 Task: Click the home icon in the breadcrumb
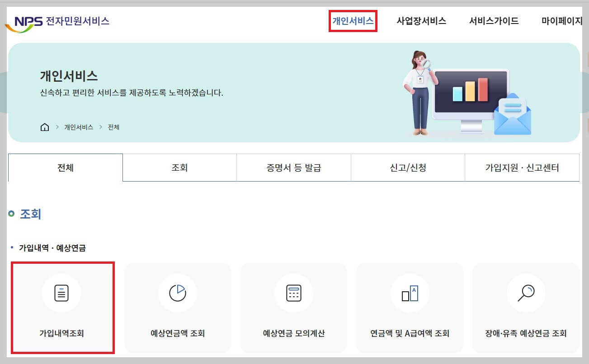(44, 127)
